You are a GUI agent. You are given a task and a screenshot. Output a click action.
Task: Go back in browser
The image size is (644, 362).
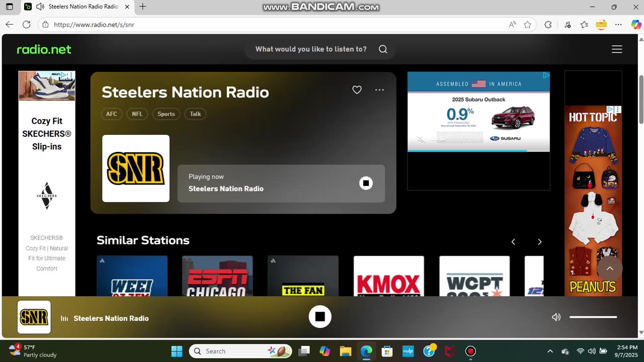click(x=10, y=25)
